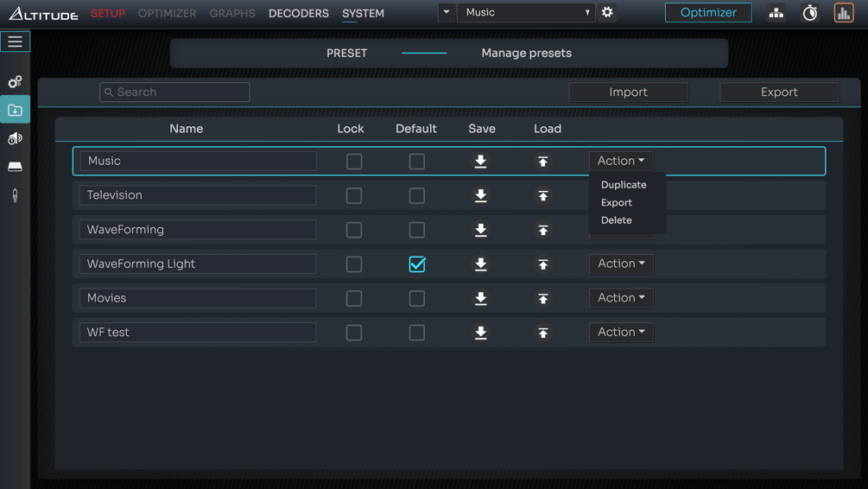
Task: Save the WaveForming preset
Action: point(480,230)
